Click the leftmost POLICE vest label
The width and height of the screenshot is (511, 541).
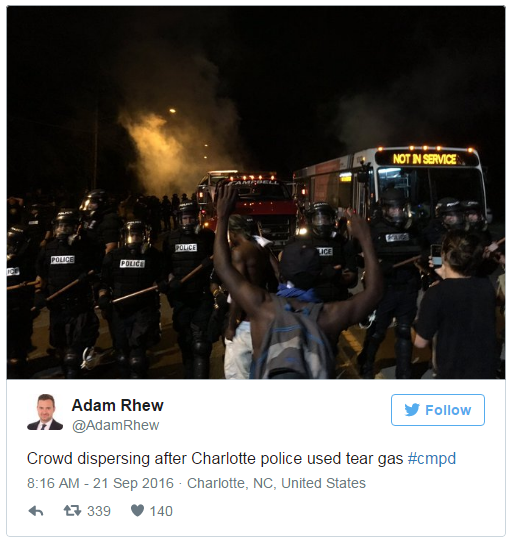13,272
